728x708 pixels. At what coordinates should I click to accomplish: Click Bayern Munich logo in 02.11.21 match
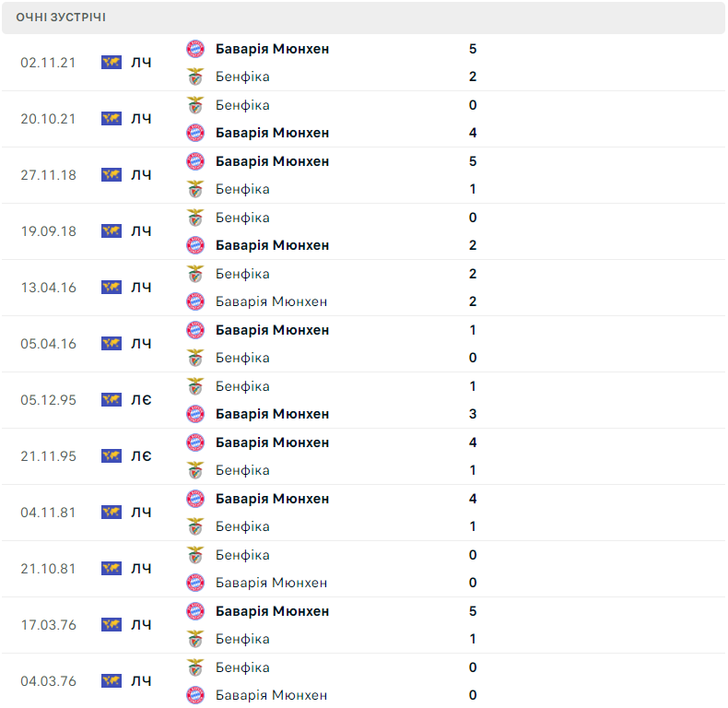195,49
